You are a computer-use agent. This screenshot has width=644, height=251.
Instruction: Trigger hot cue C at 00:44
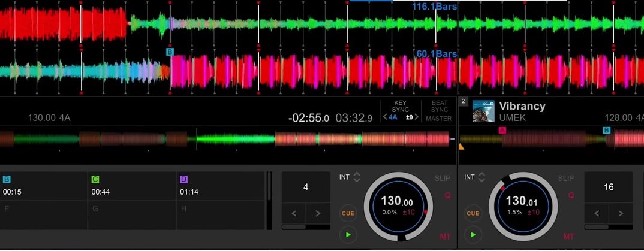click(x=132, y=186)
